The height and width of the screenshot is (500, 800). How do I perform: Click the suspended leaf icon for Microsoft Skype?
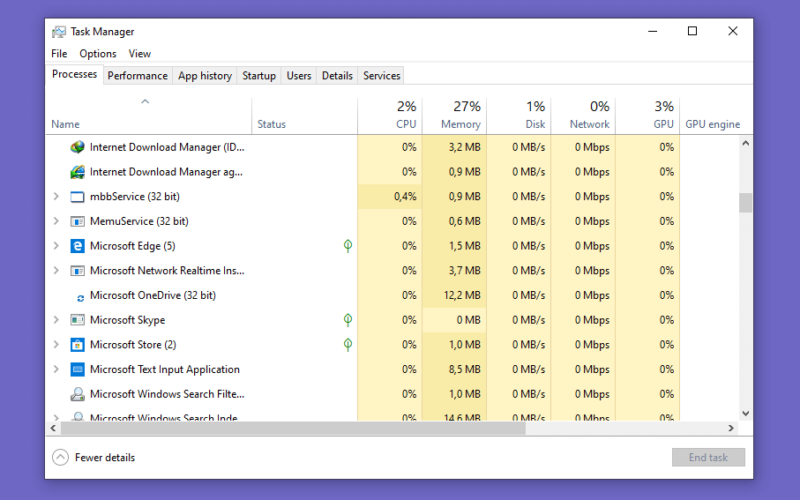pyautogui.click(x=347, y=320)
